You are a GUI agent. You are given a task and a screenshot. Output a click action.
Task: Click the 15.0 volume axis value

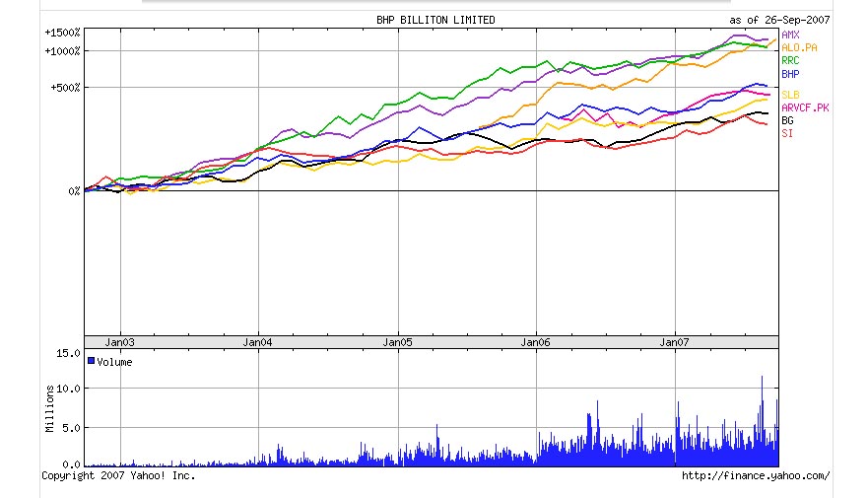tap(67, 352)
